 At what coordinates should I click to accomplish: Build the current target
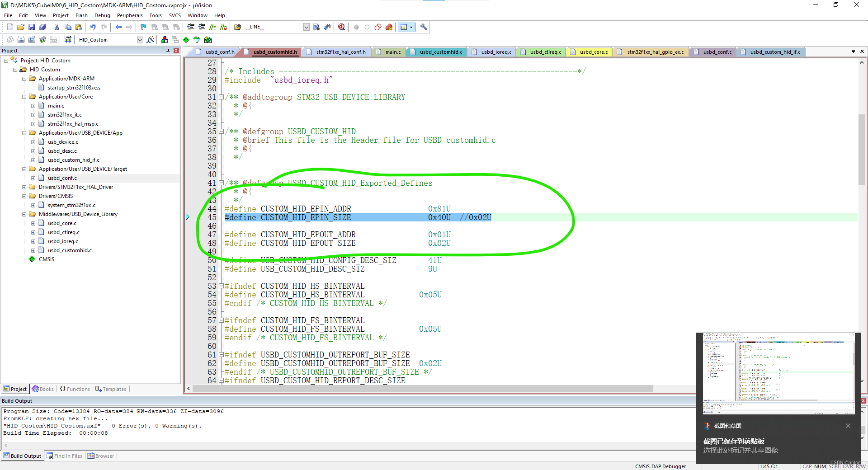[x=21, y=39]
